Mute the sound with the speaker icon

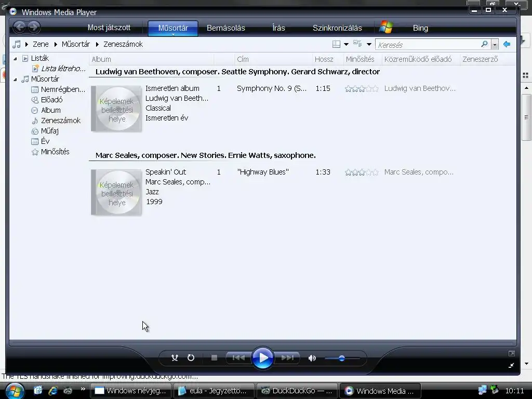pos(312,358)
